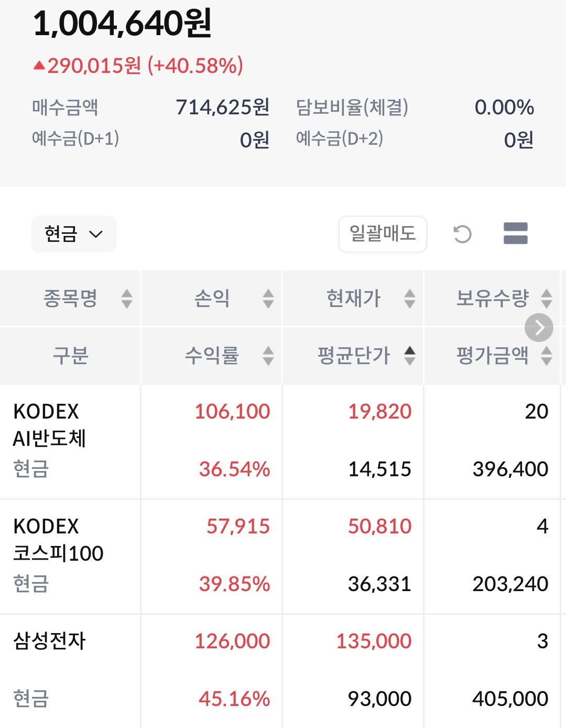Select the KODEX 코스피100 holding

[58, 540]
